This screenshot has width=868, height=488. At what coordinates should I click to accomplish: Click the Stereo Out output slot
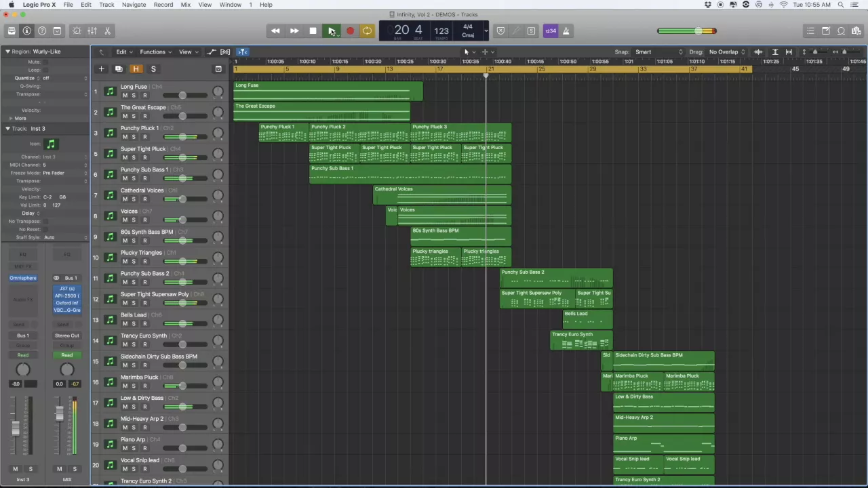tap(67, 335)
